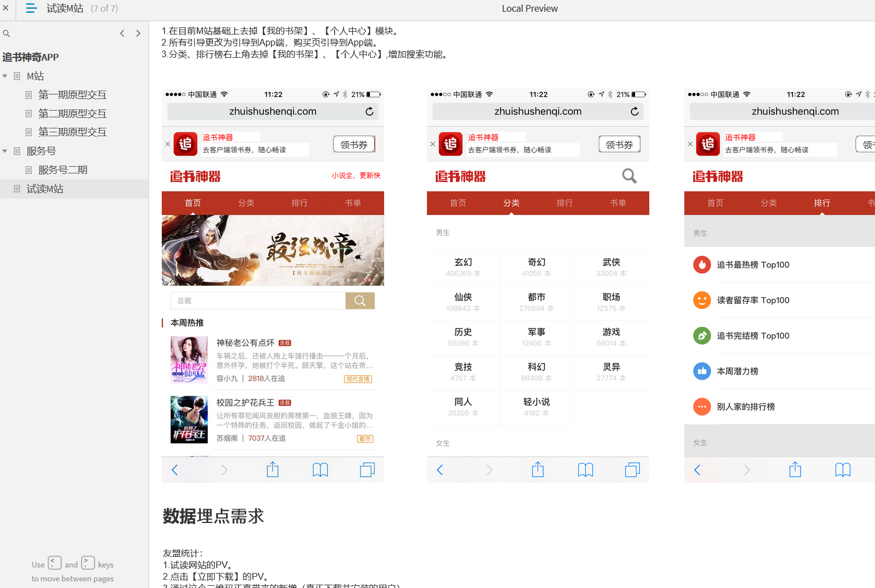This screenshot has height=588, width=875.
Task: Click the 最强战帝 banner image
Action: pyautogui.click(x=273, y=250)
